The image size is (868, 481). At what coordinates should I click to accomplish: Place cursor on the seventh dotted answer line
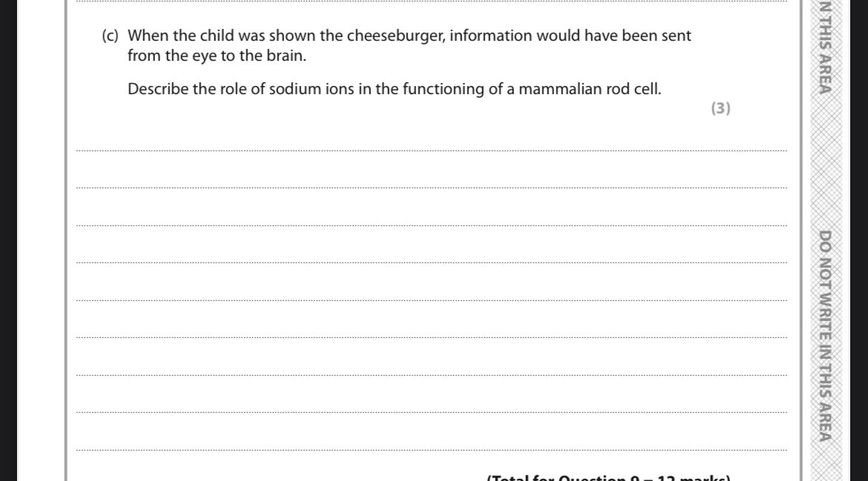pyautogui.click(x=431, y=375)
